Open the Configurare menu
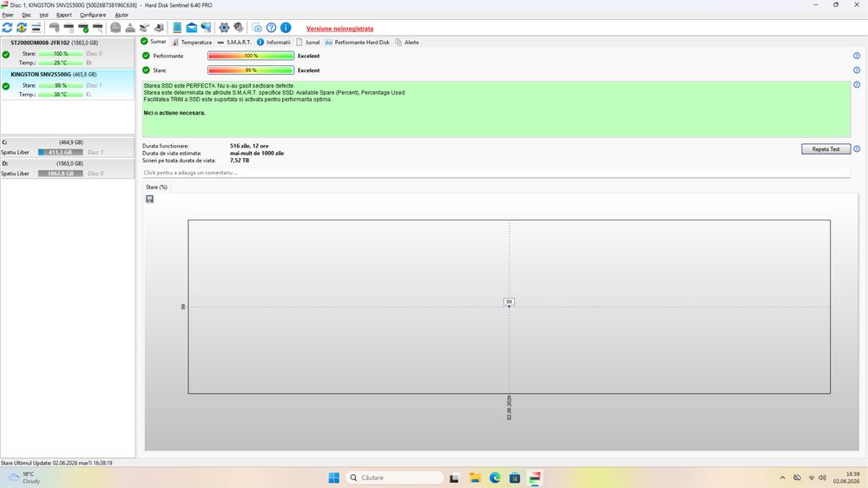The height and width of the screenshot is (488, 868). click(93, 15)
